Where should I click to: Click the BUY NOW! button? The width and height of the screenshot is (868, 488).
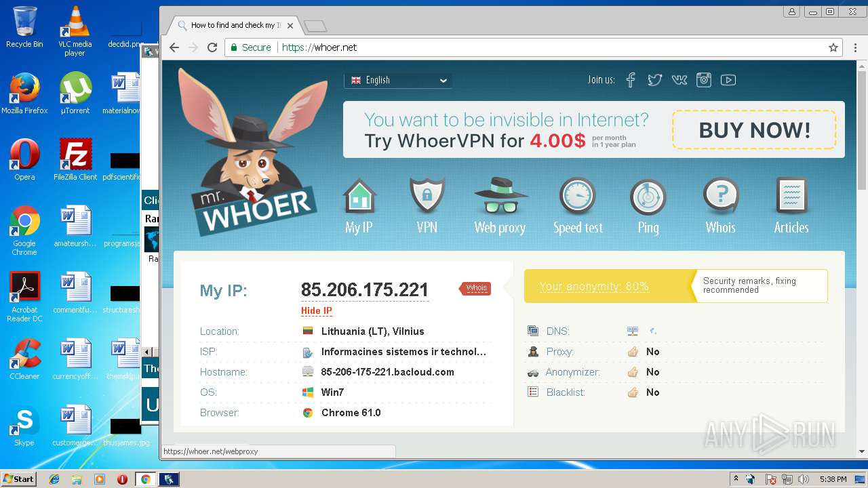pyautogui.click(x=754, y=129)
